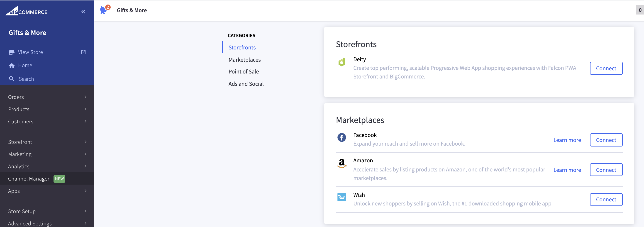This screenshot has height=227, width=644.
Task: Click the Amazon channel name
Action: (x=363, y=161)
